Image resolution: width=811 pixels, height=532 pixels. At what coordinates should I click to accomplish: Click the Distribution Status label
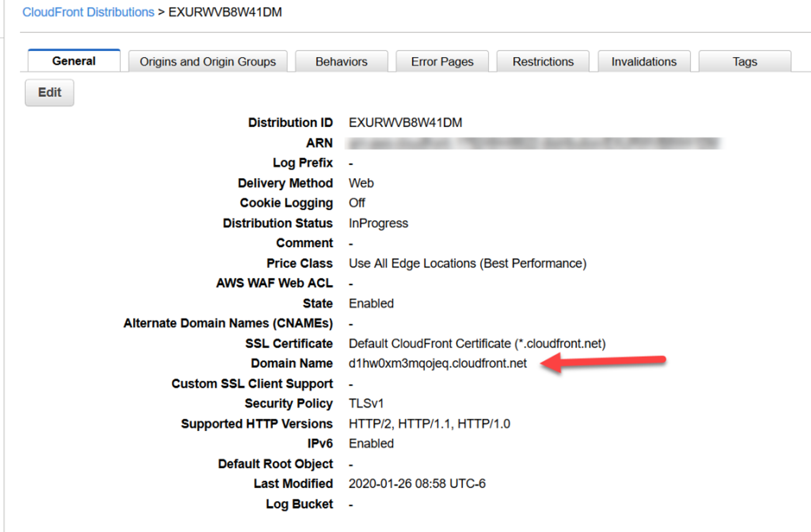click(278, 223)
